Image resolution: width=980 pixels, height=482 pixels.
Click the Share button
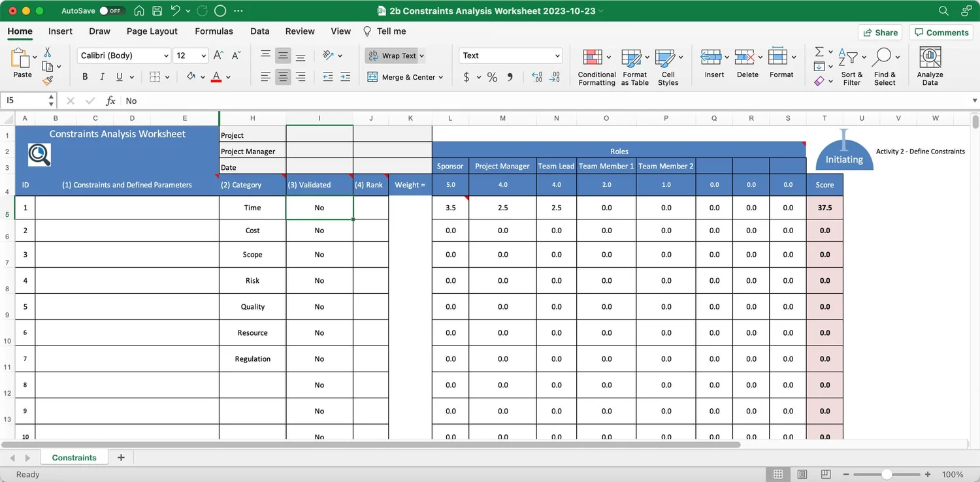click(x=879, y=32)
